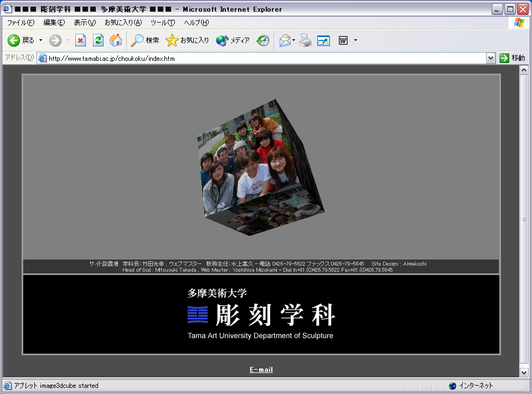Click the 多摩美術大学 heading text

217,293
